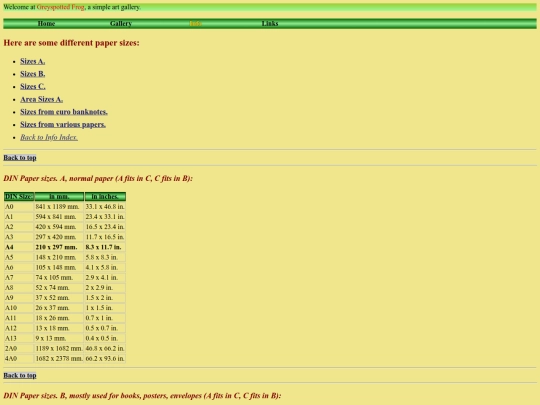
Task: Select the 4A0 row label
Action: tap(19, 359)
